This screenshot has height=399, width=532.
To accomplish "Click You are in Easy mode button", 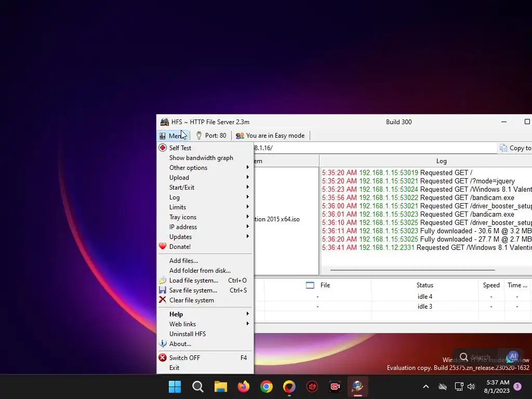I will [270, 136].
